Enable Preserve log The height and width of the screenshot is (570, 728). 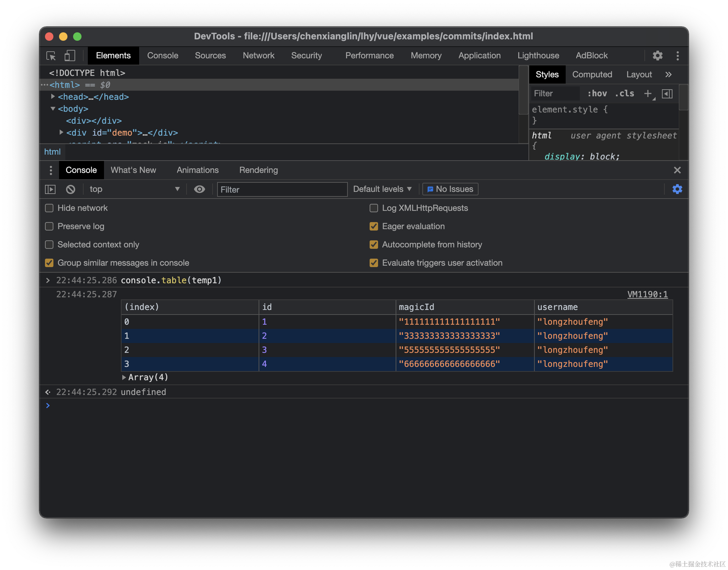click(x=49, y=226)
